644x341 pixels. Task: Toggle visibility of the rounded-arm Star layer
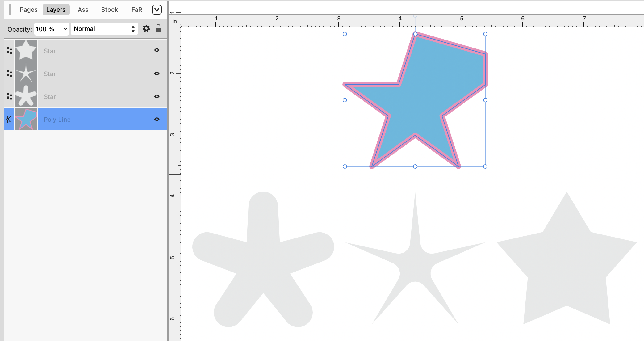(157, 96)
